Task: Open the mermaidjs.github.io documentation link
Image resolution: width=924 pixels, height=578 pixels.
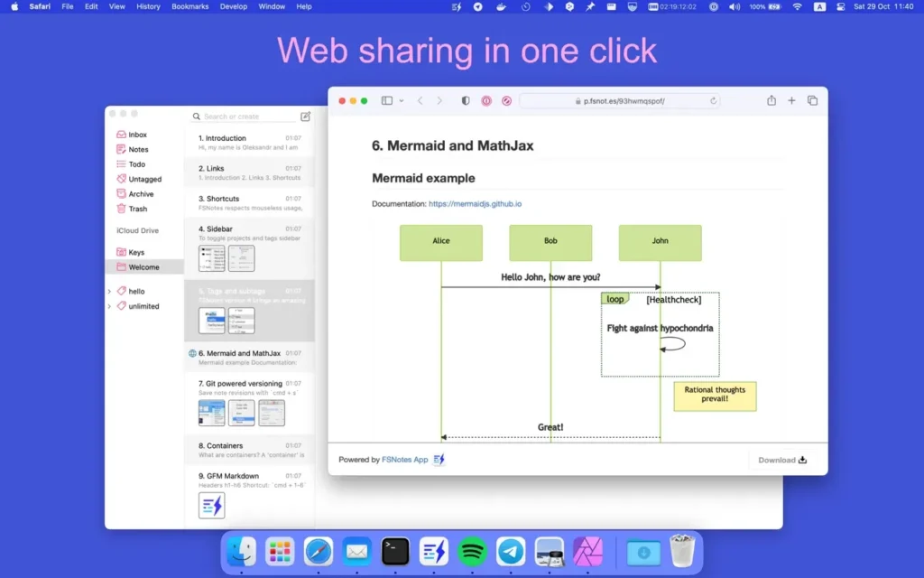Action: click(x=476, y=203)
